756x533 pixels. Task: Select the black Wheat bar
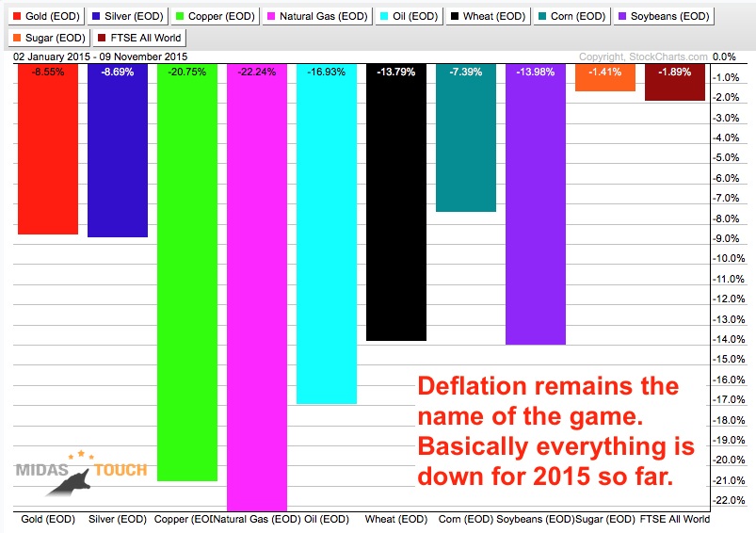tap(396, 202)
